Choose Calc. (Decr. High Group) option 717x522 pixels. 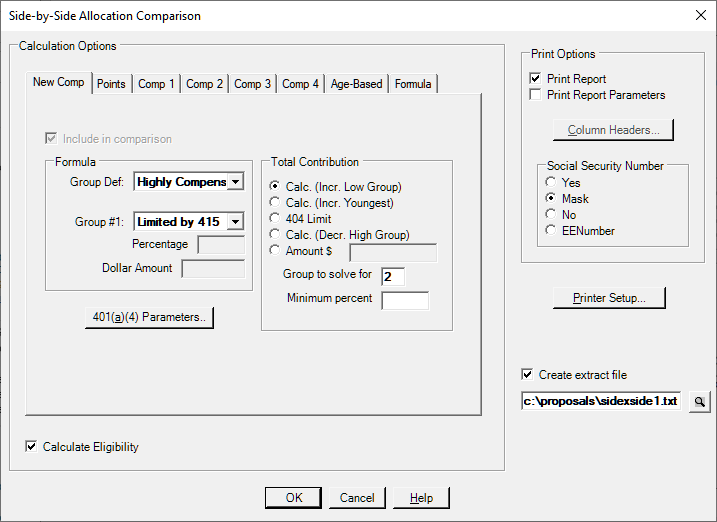pyautogui.click(x=274, y=234)
